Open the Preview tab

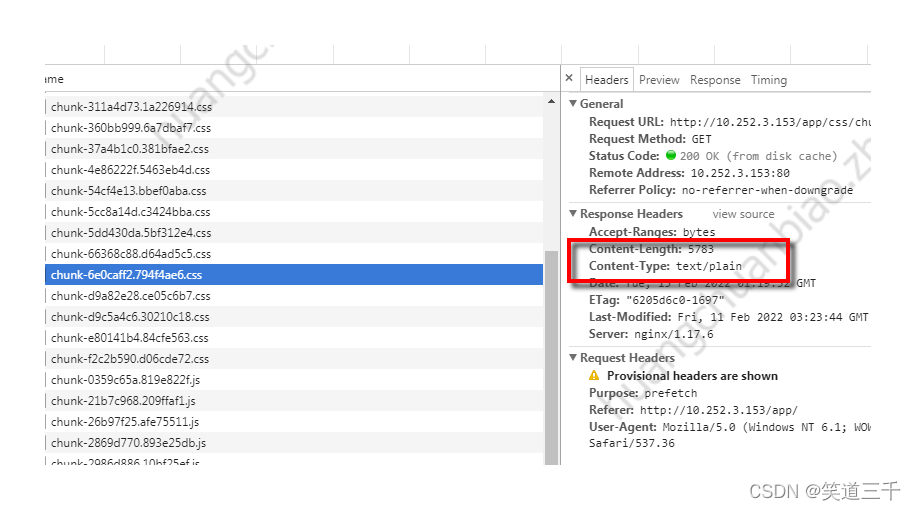pyautogui.click(x=659, y=80)
